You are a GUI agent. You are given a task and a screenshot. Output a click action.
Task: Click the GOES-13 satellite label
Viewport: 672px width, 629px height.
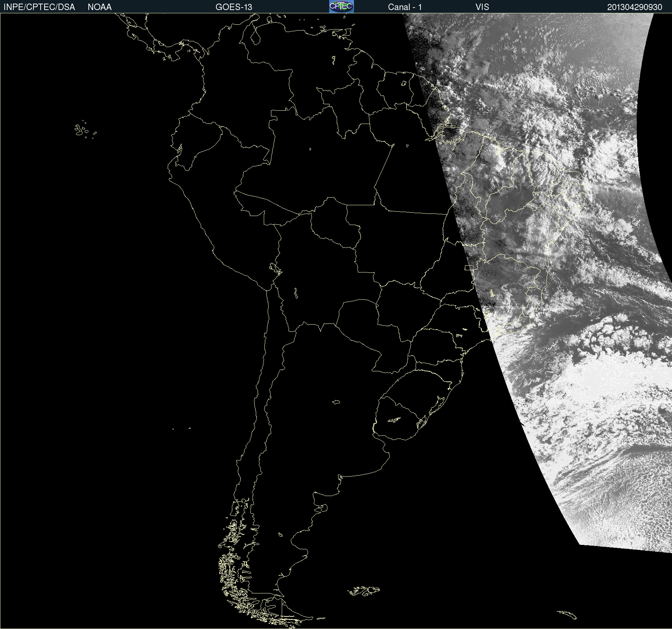[234, 7]
